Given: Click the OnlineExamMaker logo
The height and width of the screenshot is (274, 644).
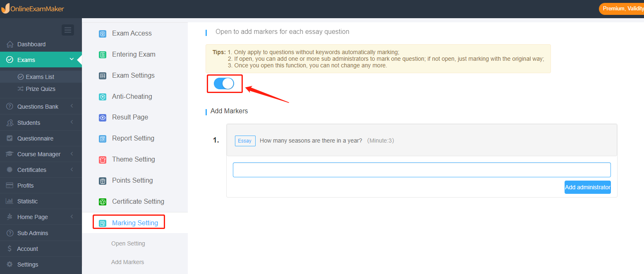Looking at the screenshot, I should [33, 8].
